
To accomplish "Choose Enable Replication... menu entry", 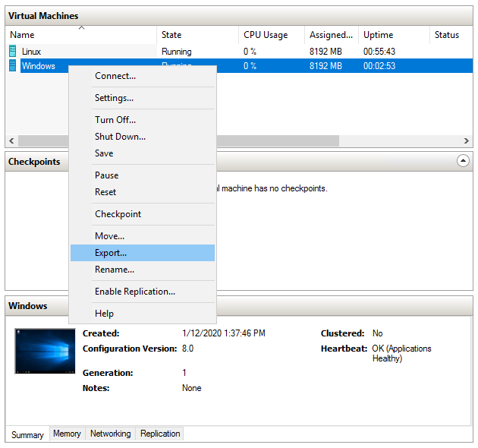I will (143, 292).
